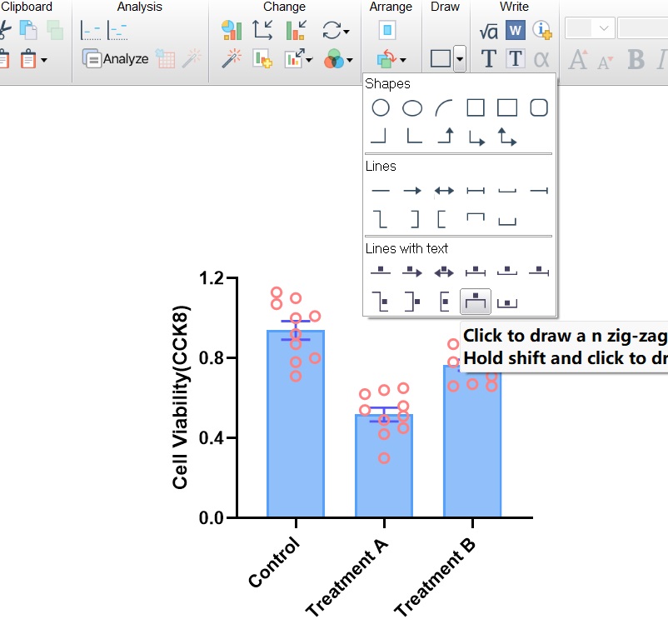
Task: Click the insert text T tool
Action: pyautogui.click(x=489, y=59)
